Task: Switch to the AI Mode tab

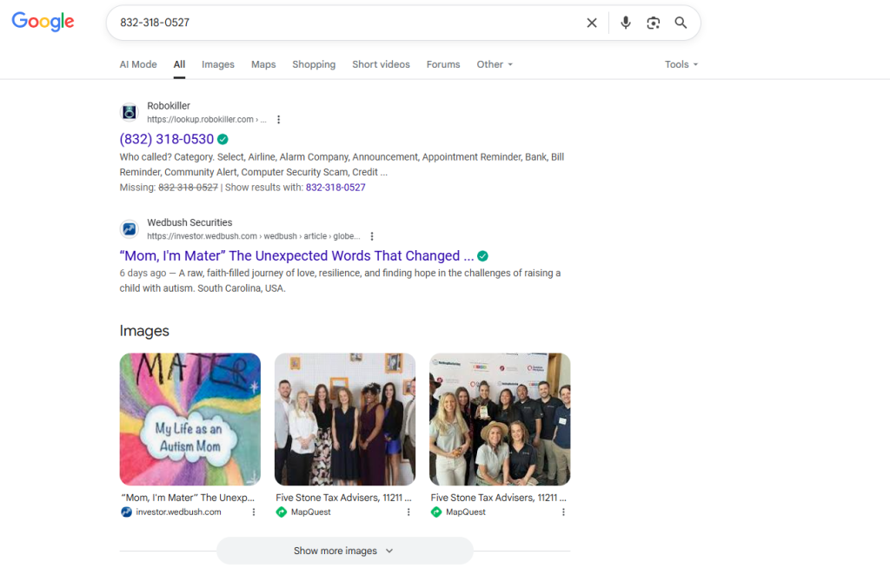Action: (138, 64)
